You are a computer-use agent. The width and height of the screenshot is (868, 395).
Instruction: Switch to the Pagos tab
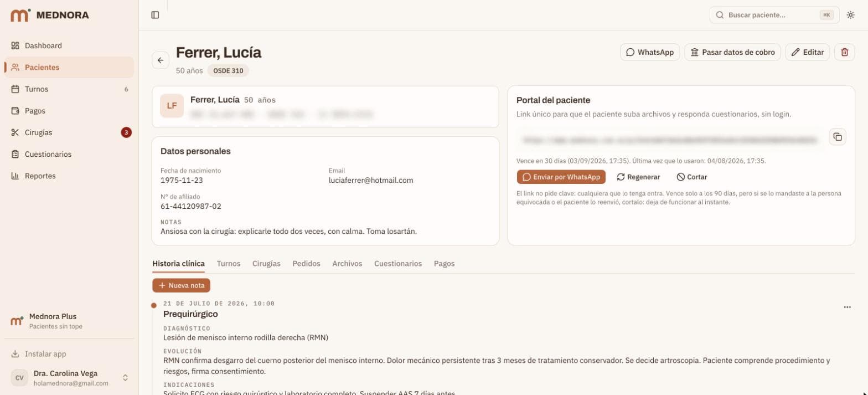(445, 264)
